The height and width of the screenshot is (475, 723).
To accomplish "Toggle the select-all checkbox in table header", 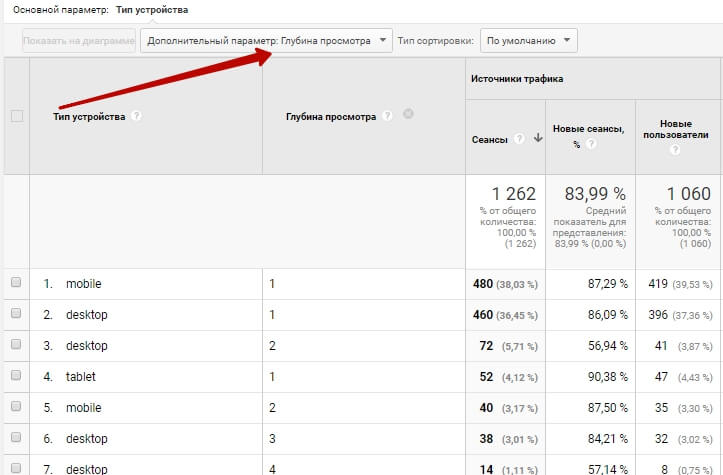I will point(16,116).
